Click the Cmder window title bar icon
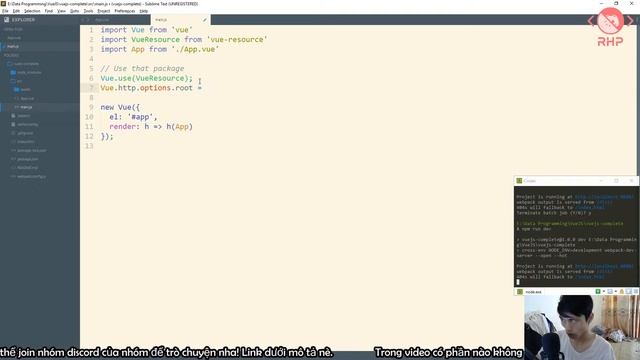The image size is (640, 360). coord(519,180)
